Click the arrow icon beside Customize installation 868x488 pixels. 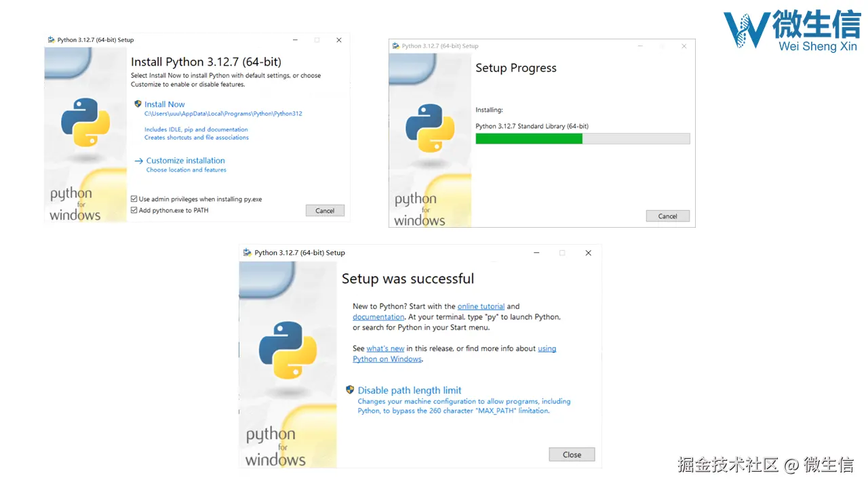(x=138, y=161)
